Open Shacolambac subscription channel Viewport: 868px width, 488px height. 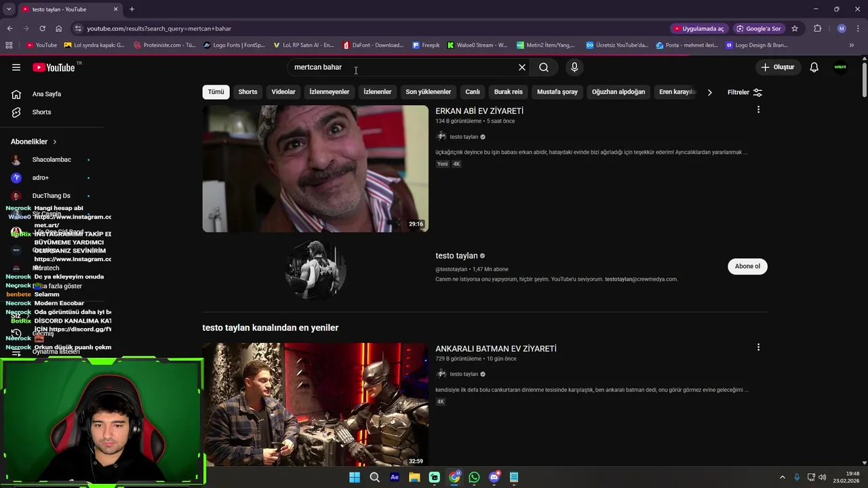(53, 159)
